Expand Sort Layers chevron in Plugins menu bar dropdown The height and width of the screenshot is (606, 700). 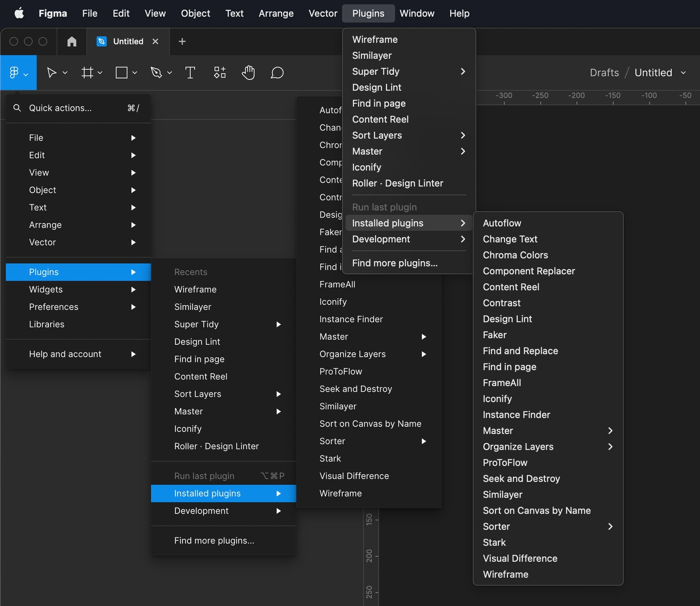(463, 135)
